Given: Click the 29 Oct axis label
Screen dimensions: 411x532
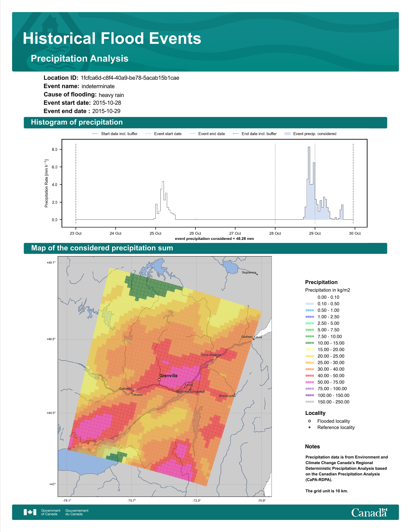Looking at the screenshot, I should (315, 233).
